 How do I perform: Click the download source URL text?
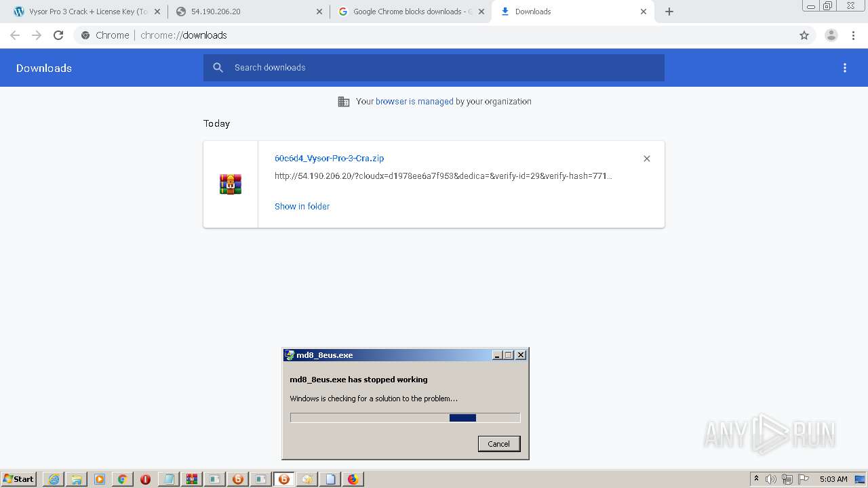click(x=443, y=176)
